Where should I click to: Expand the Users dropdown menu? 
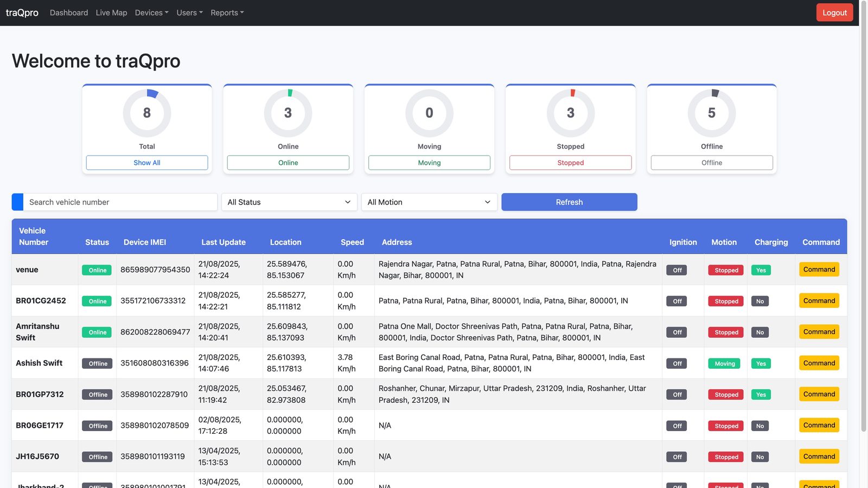[189, 12]
